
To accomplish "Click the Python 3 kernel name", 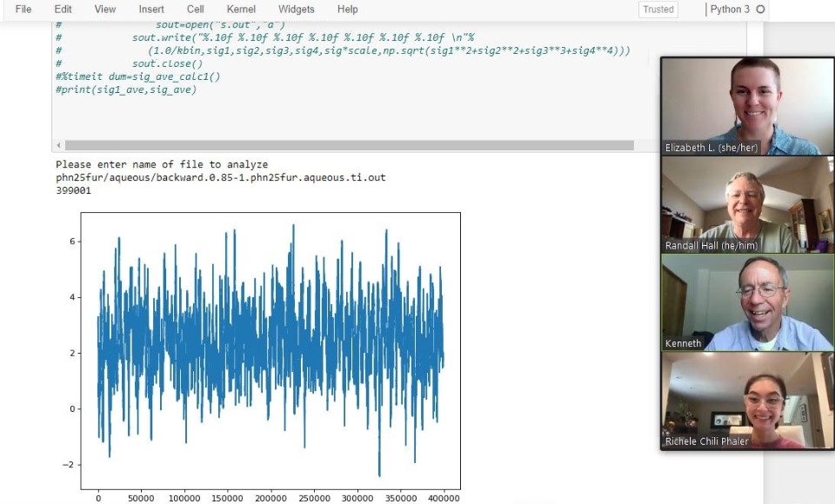I will [x=730, y=10].
